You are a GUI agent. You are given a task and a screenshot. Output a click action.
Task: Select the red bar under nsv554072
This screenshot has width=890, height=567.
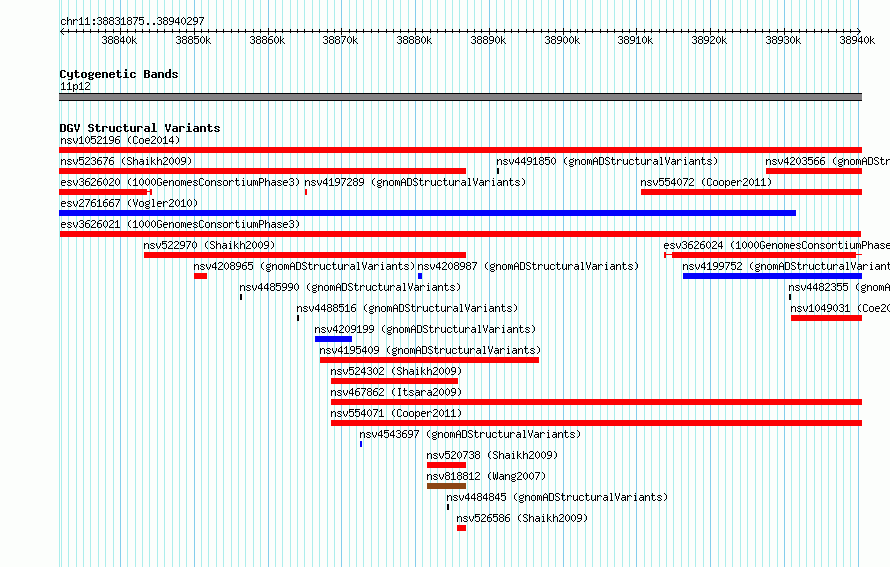(752, 192)
